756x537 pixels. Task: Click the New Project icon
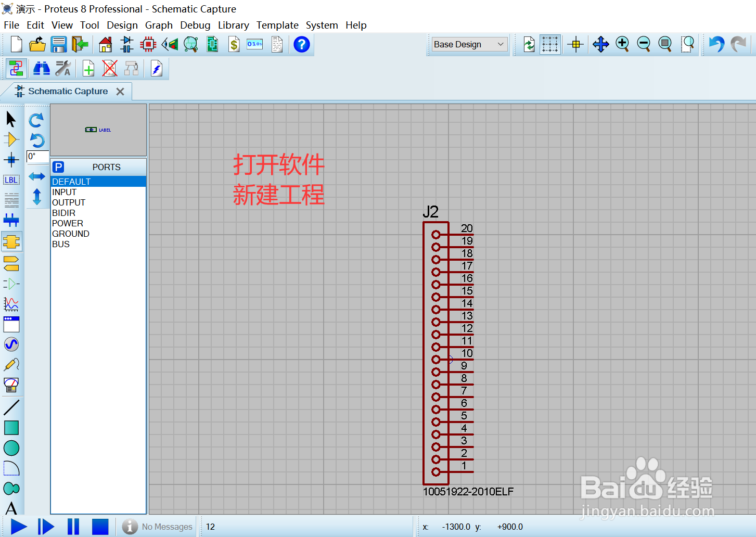[x=17, y=44]
